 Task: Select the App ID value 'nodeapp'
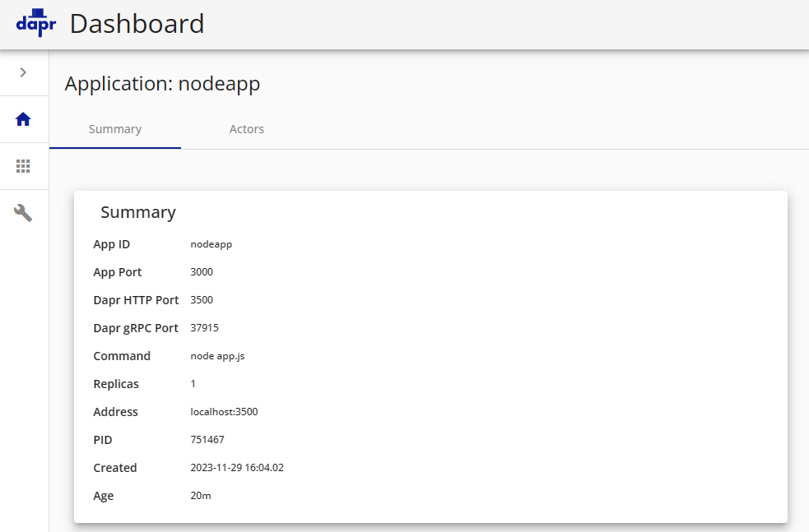(x=211, y=244)
